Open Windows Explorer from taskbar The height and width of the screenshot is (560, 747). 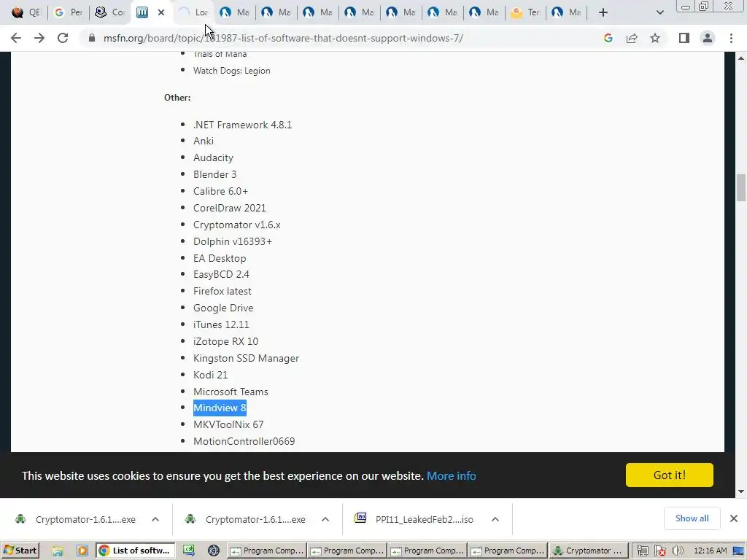58,551
